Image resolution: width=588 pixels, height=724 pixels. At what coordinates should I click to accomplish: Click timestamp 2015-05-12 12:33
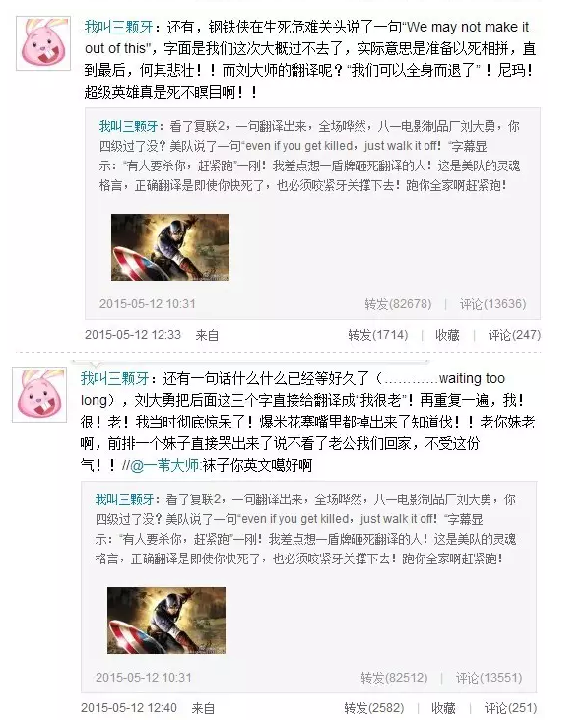click(x=133, y=335)
